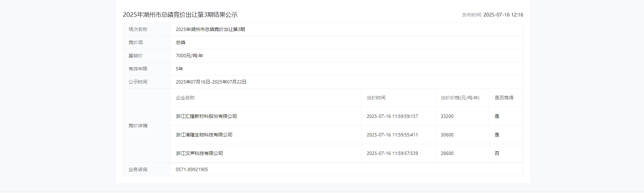Select company 浙江汉声科技有限公司
This screenshot has width=644, height=193.
199,153
